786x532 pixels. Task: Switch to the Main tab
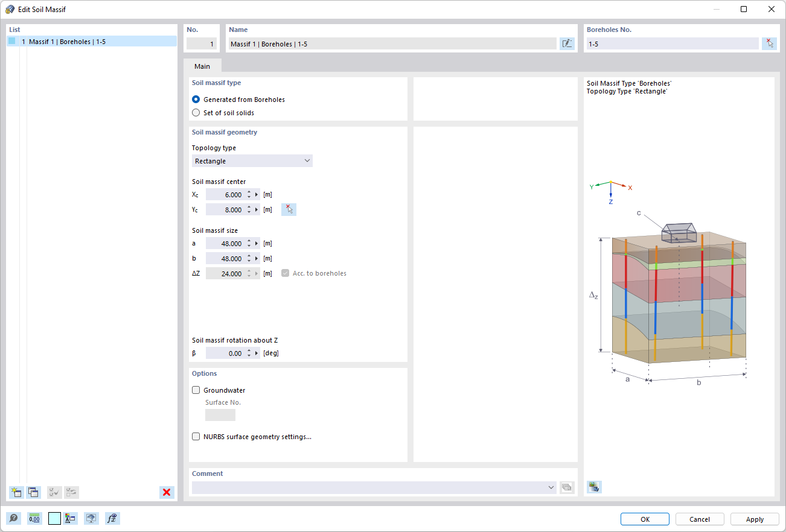[x=202, y=66]
